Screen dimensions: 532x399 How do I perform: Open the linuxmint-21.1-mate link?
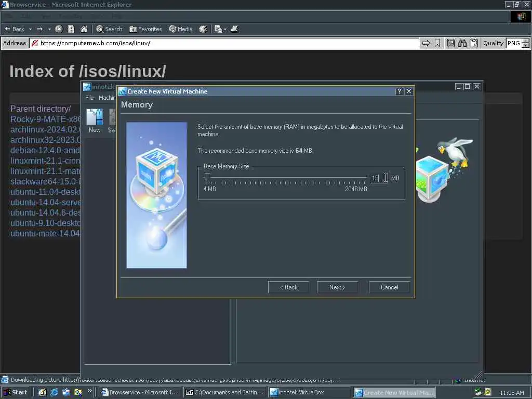click(x=46, y=171)
